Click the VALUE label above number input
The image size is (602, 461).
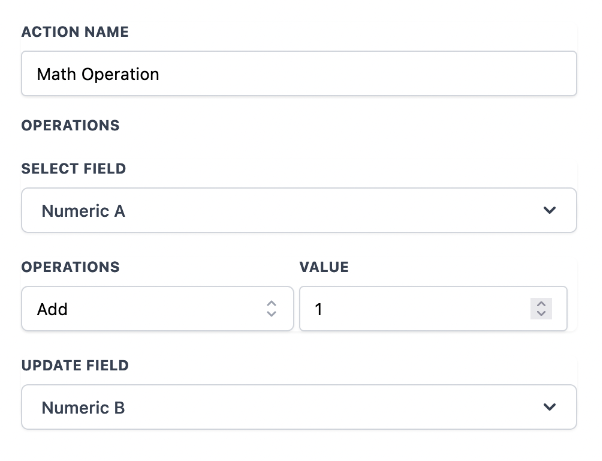324,267
